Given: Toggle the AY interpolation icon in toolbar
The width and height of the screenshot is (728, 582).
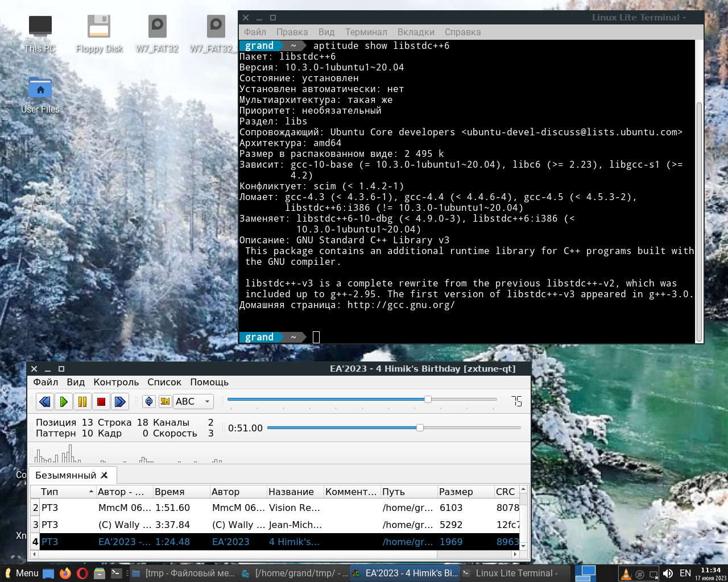Looking at the screenshot, I should 149,401.
